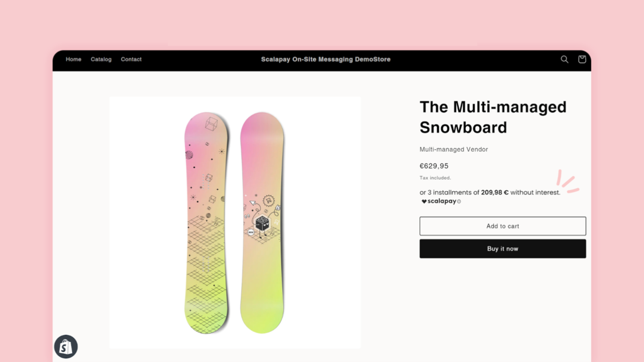The width and height of the screenshot is (644, 362).
Task: Open the search icon in header
Action: (564, 60)
